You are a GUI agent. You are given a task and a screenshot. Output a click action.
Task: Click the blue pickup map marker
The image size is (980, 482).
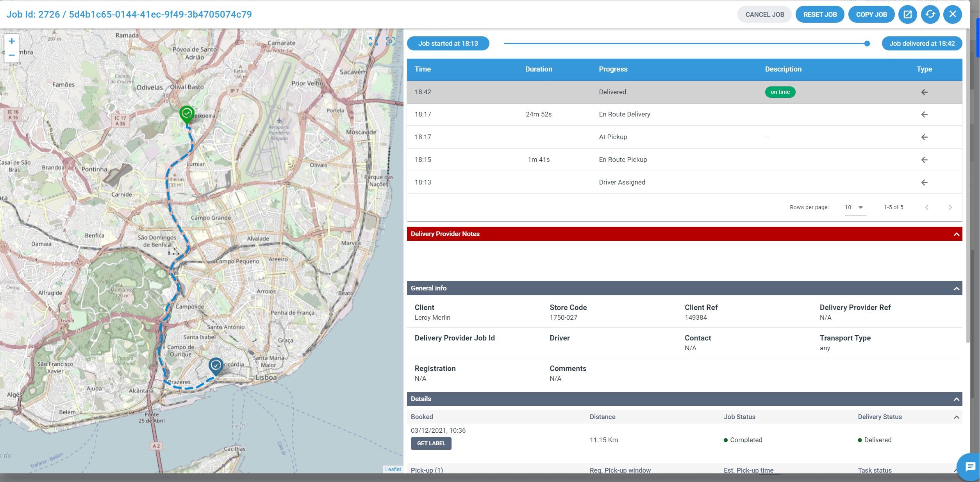tap(216, 366)
